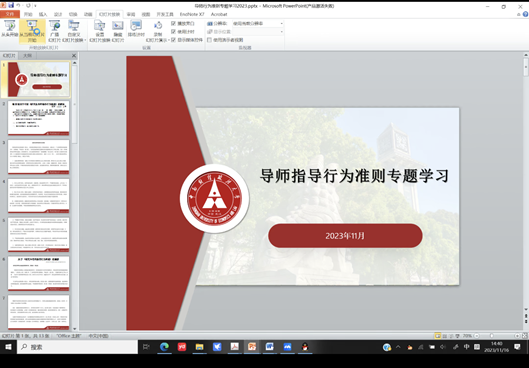Viewport: 529px width, 368px height.
Task: Open Microsoft Edge from the taskbar
Action: pos(164,347)
